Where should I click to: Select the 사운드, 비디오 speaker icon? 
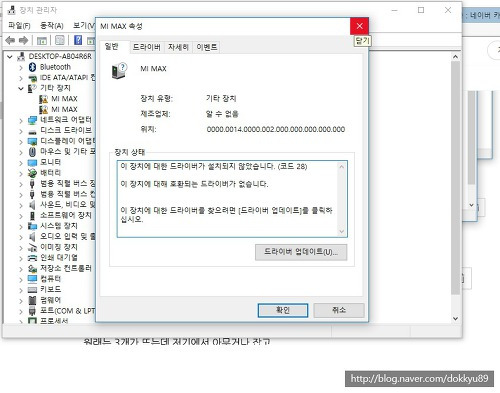point(32,205)
